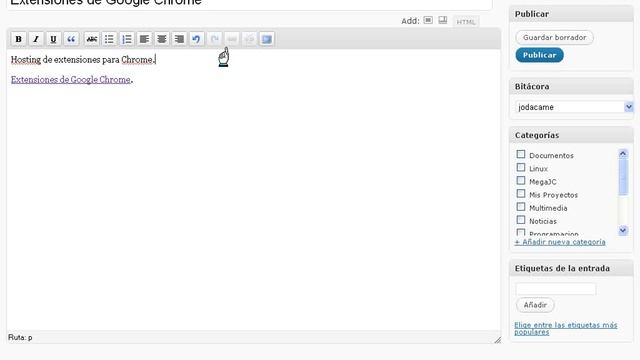
Task: Apply strikethrough formatting
Action: (92, 39)
